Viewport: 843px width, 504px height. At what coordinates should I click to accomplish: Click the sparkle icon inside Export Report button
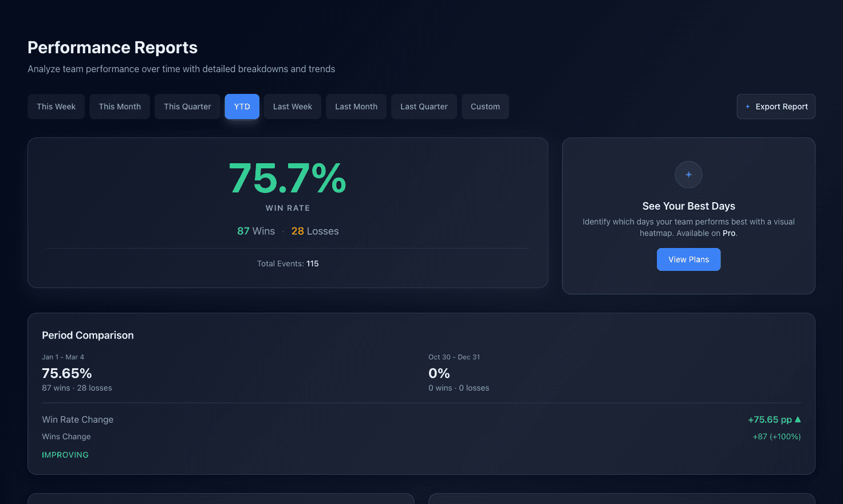[x=747, y=107]
